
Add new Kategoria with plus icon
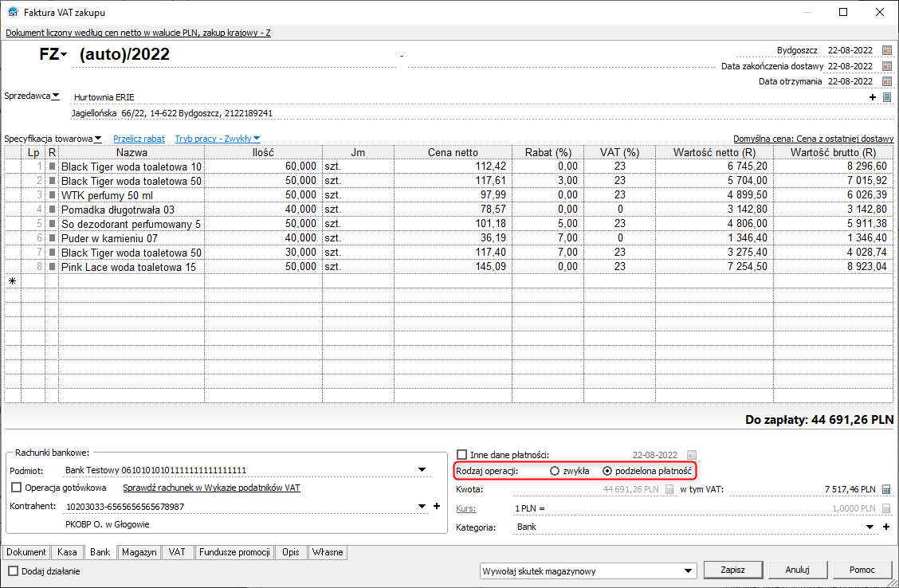tap(886, 527)
